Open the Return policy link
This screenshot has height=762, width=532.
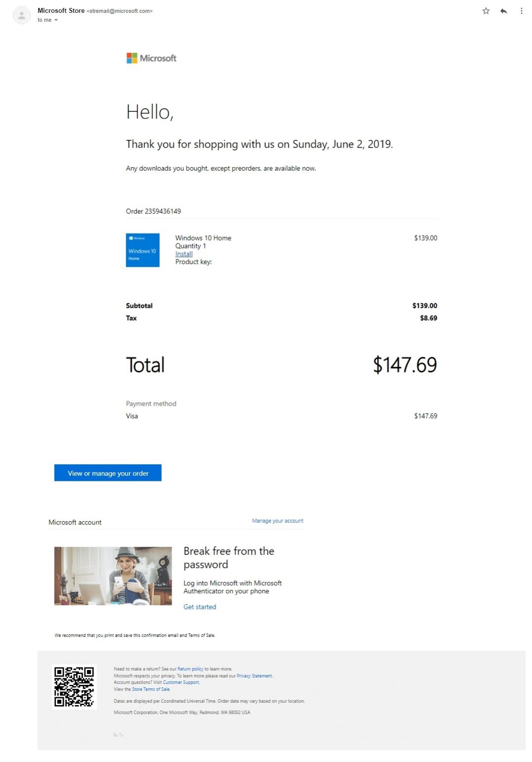click(x=190, y=668)
